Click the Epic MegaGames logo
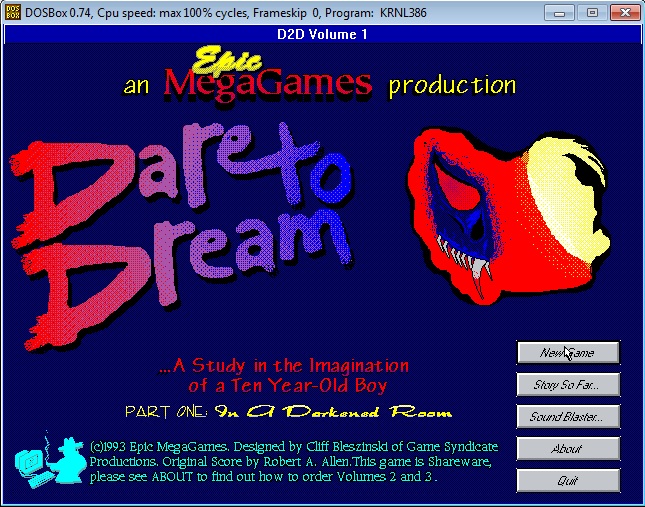 tap(267, 75)
